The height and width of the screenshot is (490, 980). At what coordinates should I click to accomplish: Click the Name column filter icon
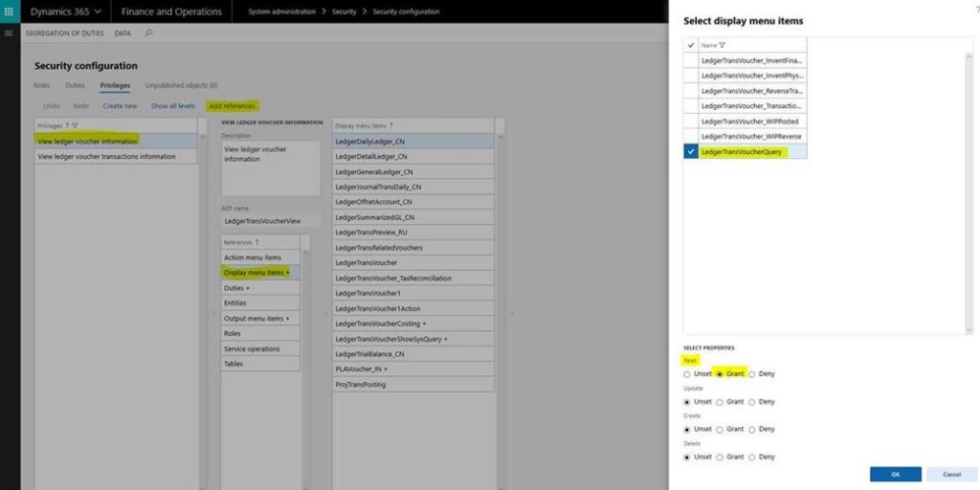pos(723,45)
